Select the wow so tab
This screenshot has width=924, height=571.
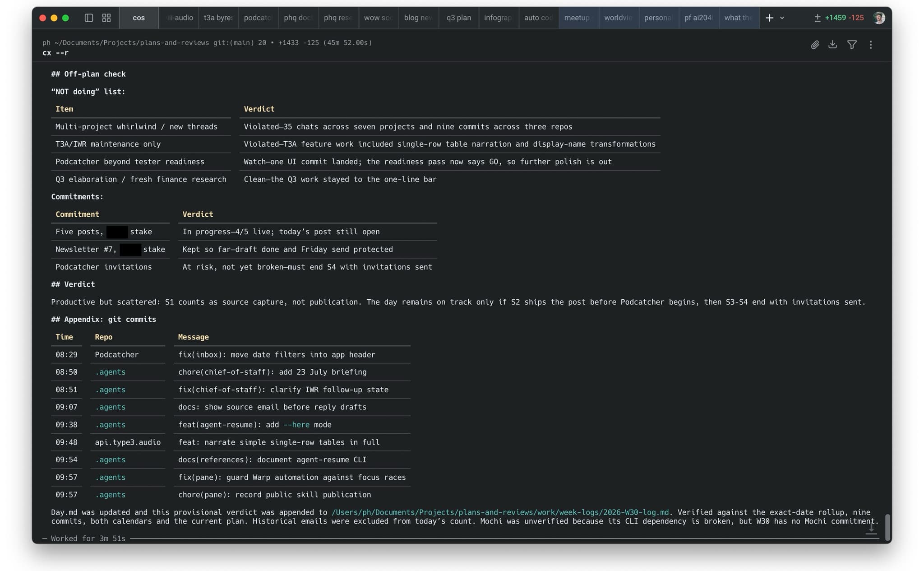tap(378, 18)
